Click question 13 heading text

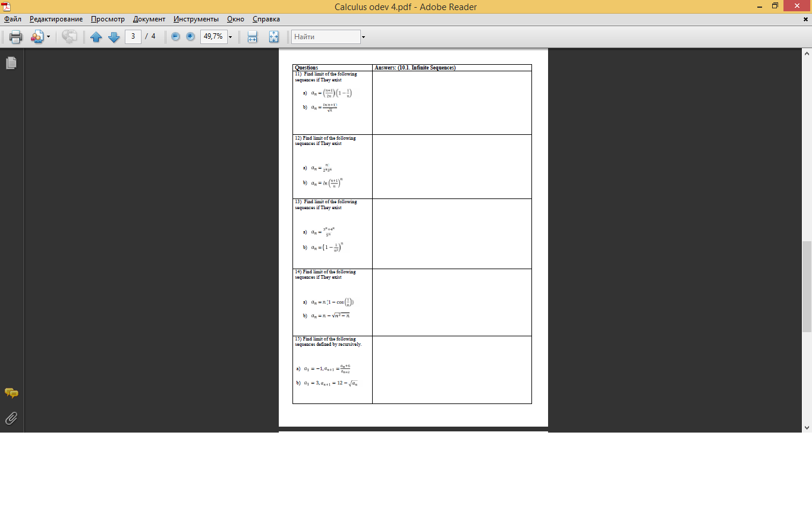tap(326, 205)
